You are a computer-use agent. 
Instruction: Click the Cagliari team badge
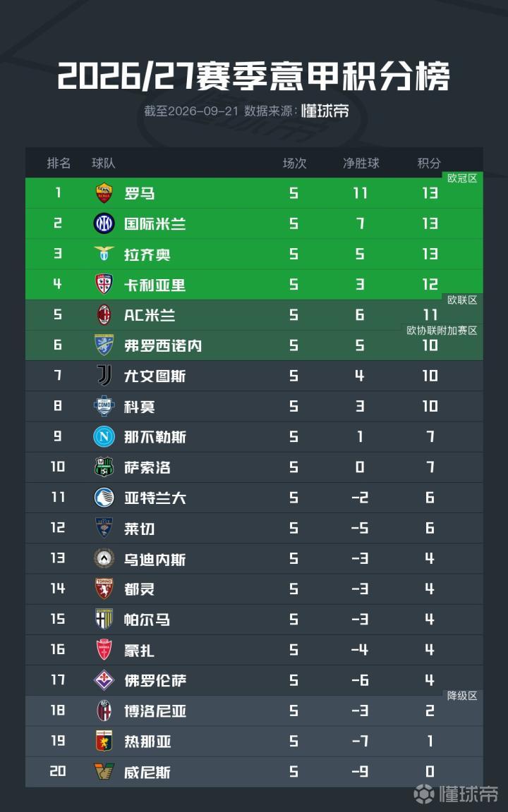(x=104, y=284)
